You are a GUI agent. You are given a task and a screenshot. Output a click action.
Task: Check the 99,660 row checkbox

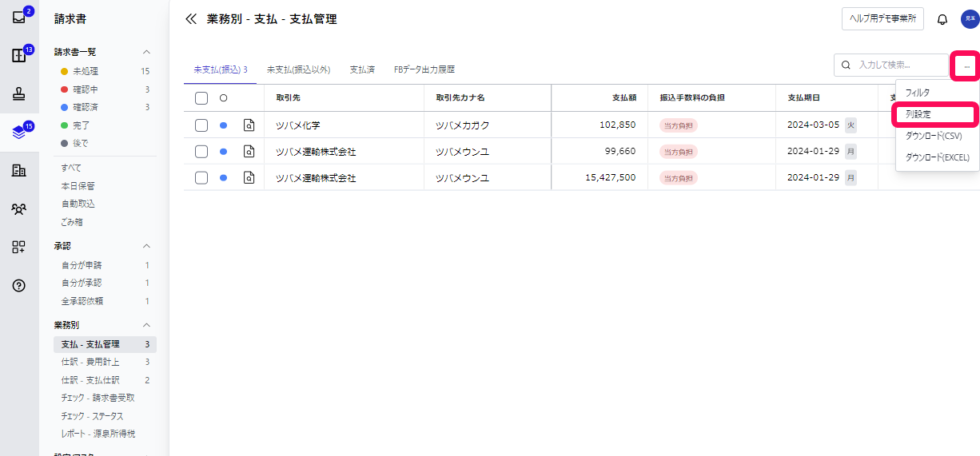click(x=201, y=152)
